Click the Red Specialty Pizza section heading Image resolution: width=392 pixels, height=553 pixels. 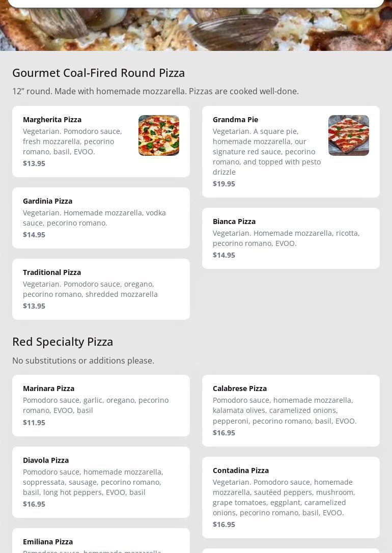click(63, 342)
